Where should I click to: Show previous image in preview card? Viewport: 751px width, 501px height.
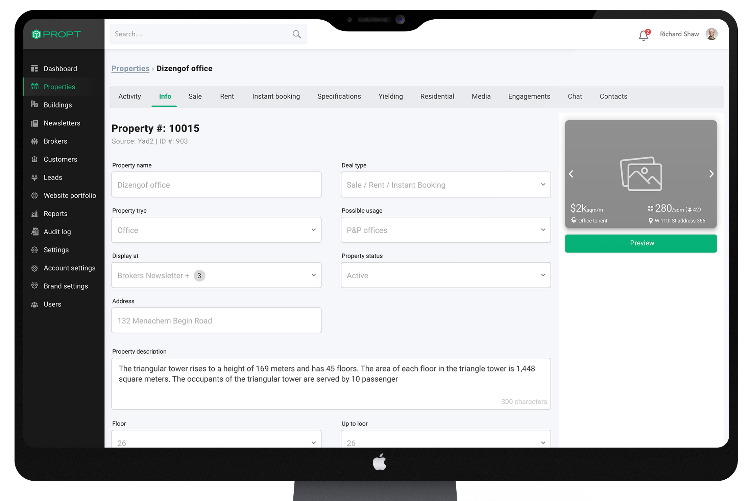coord(571,174)
